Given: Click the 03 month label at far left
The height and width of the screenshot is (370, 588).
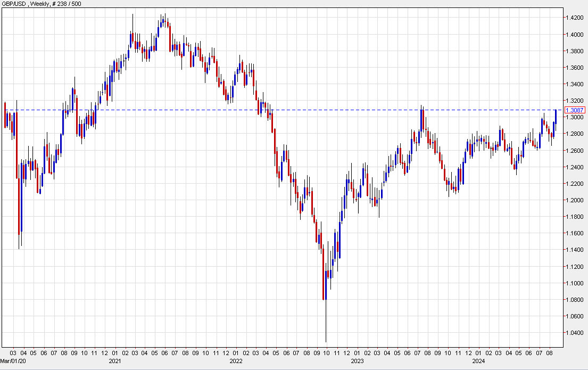Looking at the screenshot, I should (12, 352).
